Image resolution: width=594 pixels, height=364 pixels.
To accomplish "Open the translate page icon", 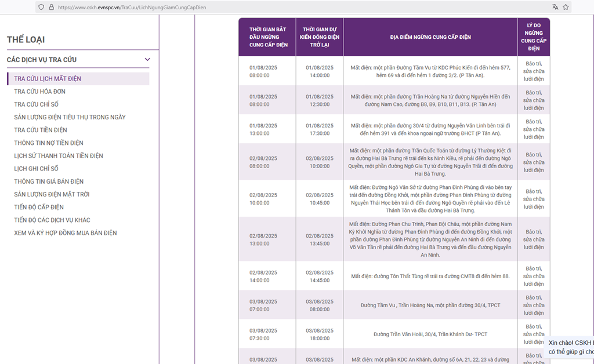I will pos(555,7).
